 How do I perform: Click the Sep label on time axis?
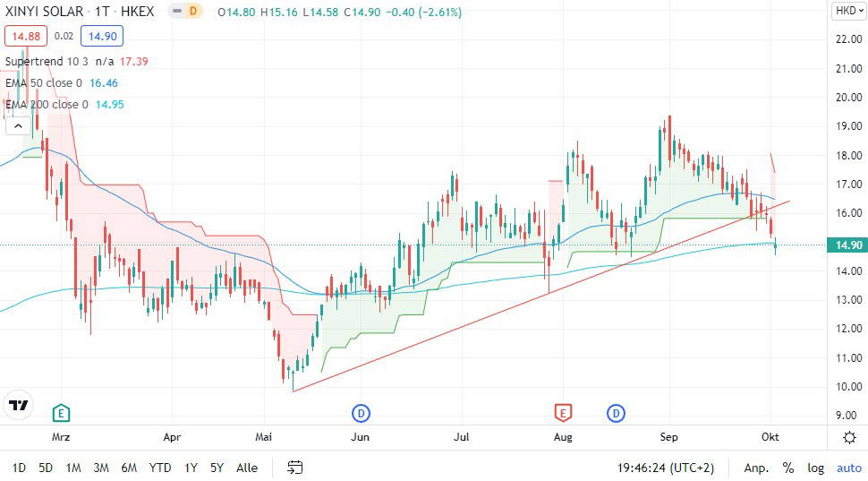668,437
